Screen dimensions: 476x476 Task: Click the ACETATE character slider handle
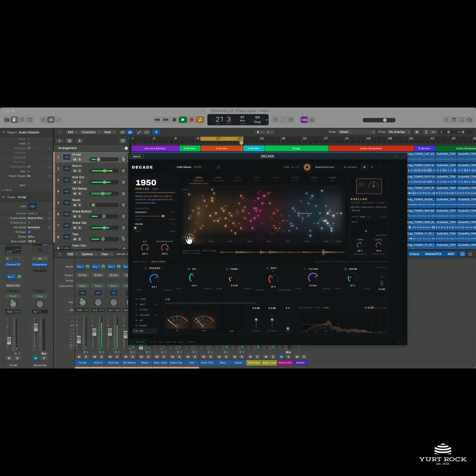coord(163,216)
